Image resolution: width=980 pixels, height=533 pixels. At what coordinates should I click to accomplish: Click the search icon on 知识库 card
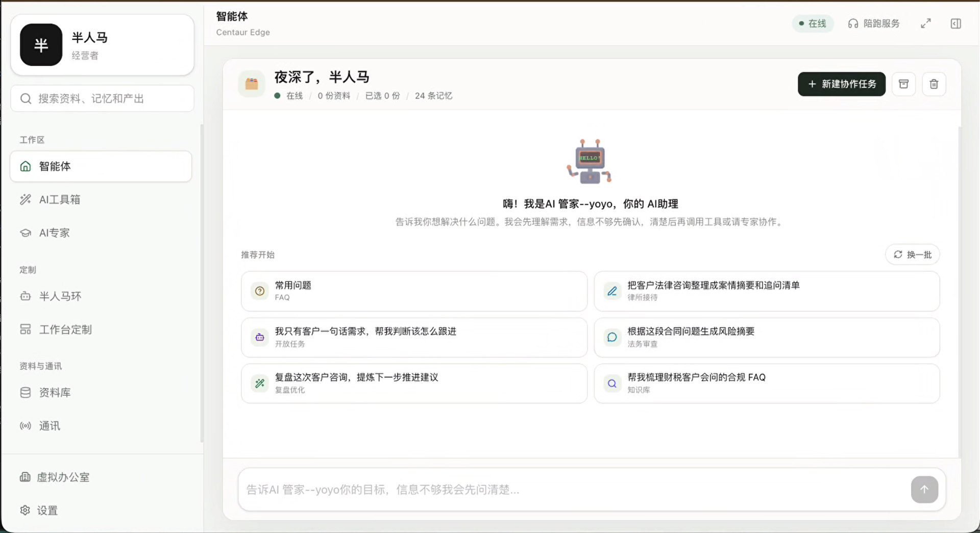point(612,383)
